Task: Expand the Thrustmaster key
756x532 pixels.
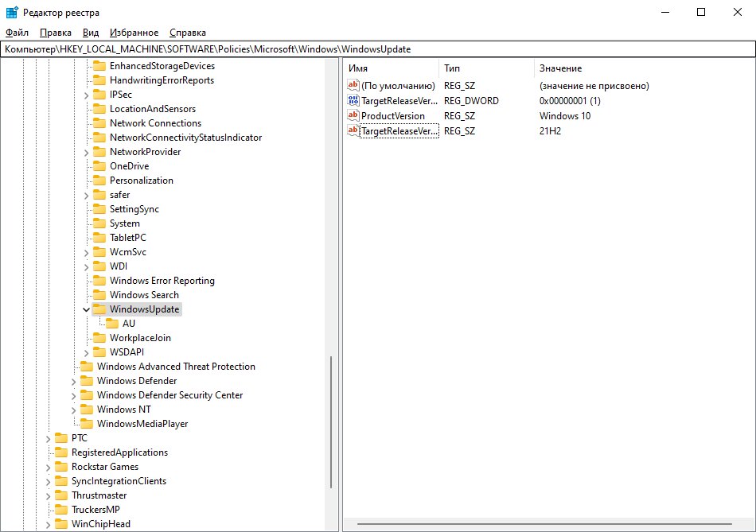Action: [x=49, y=496]
